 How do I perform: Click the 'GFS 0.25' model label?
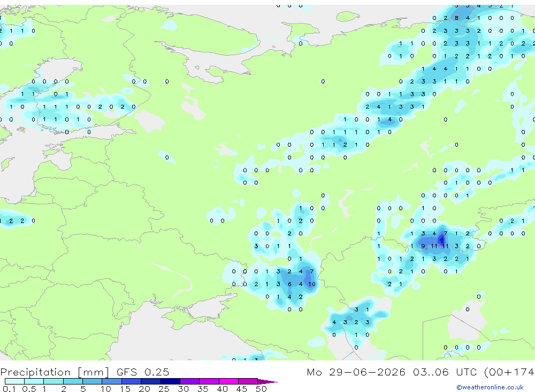[143, 372]
